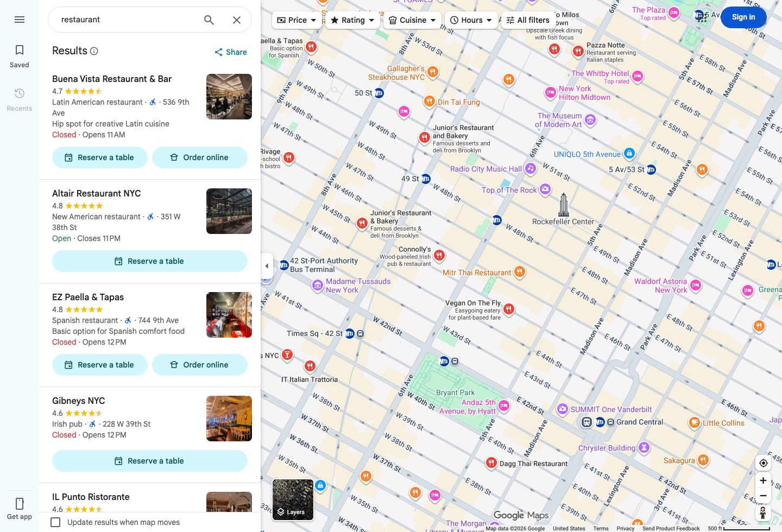Zoom in on the map
The width and height of the screenshot is (782, 532).
(763, 480)
